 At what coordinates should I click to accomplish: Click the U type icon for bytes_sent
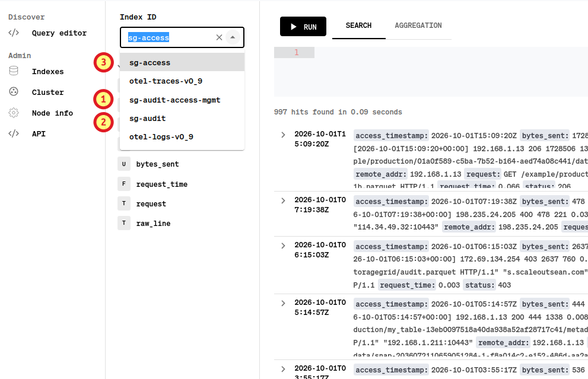point(124,164)
